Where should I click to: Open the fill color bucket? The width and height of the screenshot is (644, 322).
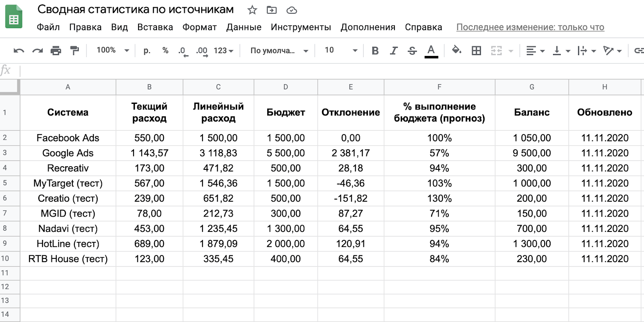pos(456,50)
